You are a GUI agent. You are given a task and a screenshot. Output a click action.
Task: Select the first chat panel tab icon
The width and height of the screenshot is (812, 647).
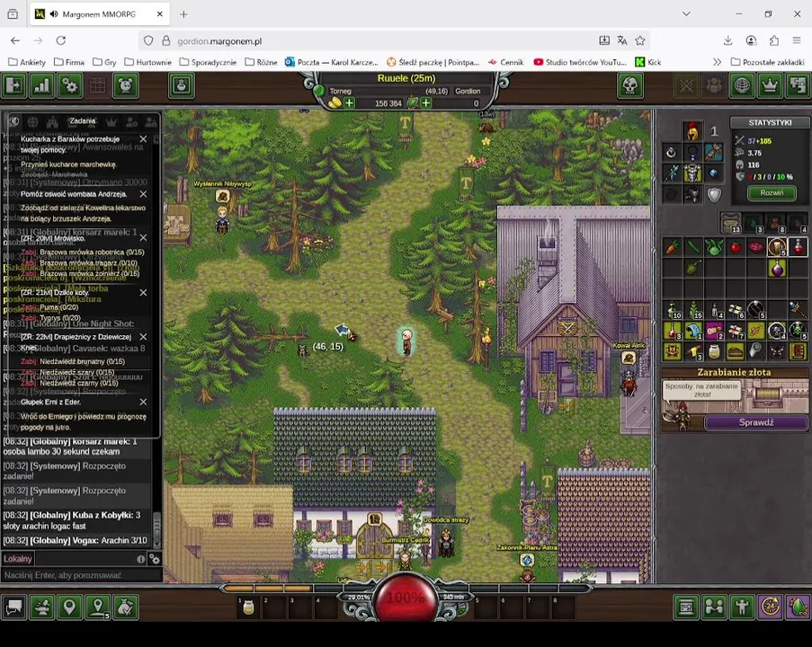(14, 121)
